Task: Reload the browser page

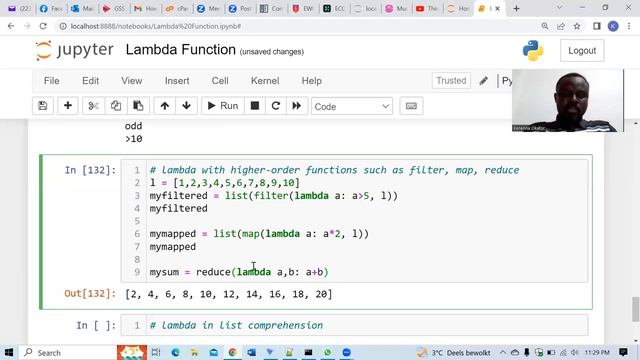Action: point(43,26)
